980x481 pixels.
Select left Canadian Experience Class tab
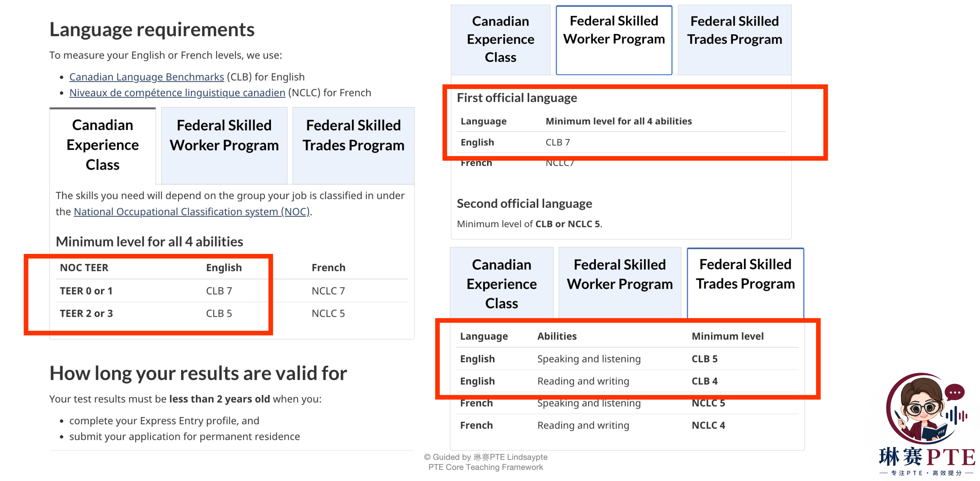pos(103,145)
